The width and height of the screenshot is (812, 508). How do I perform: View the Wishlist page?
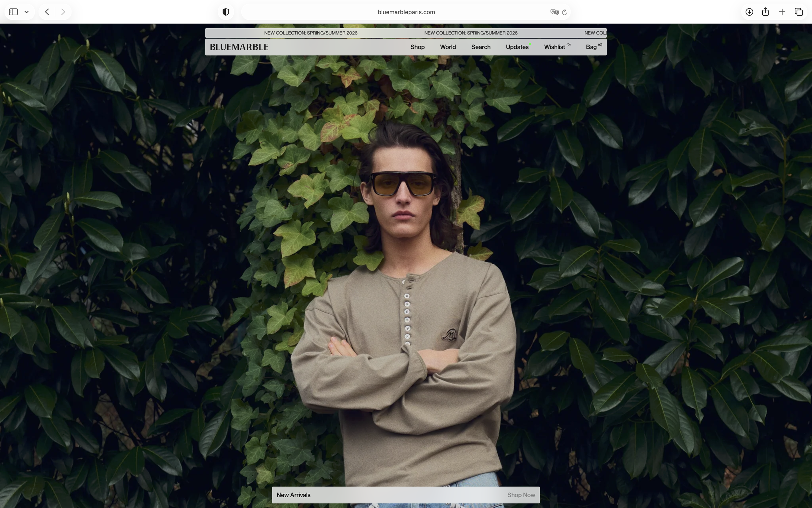pyautogui.click(x=554, y=47)
